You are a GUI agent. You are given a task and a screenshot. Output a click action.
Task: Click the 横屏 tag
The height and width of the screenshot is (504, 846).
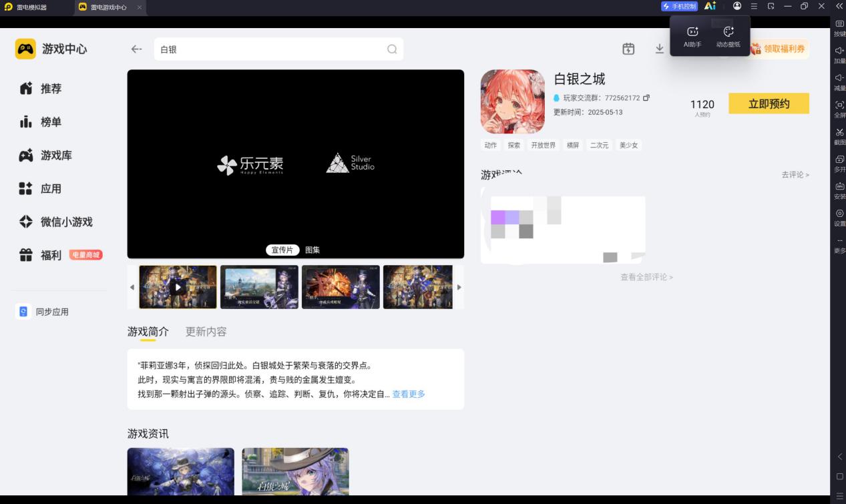click(573, 145)
